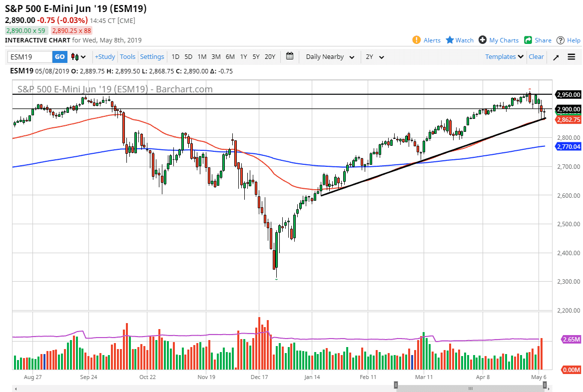The height and width of the screenshot is (392, 583).
Task: Click the Tools menu item
Action: [x=127, y=56]
